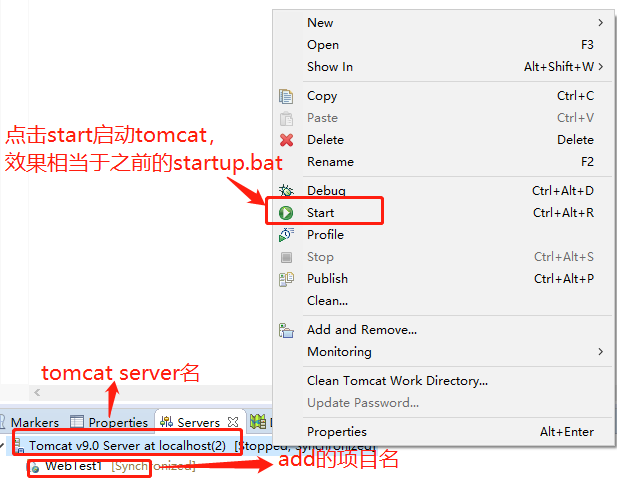Image resolution: width=617 pixels, height=479 pixels.
Task: Expand the New submenu arrow
Action: point(600,23)
